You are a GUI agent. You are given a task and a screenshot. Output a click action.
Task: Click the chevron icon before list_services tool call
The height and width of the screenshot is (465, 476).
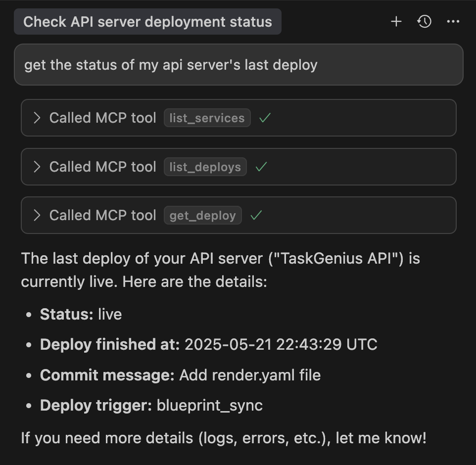pyautogui.click(x=37, y=118)
